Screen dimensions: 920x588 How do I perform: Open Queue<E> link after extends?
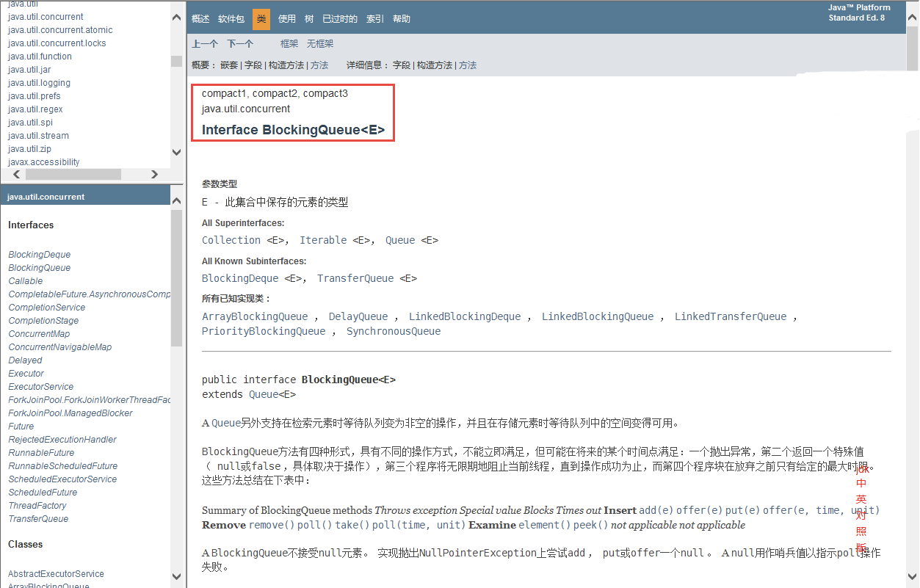(x=272, y=394)
